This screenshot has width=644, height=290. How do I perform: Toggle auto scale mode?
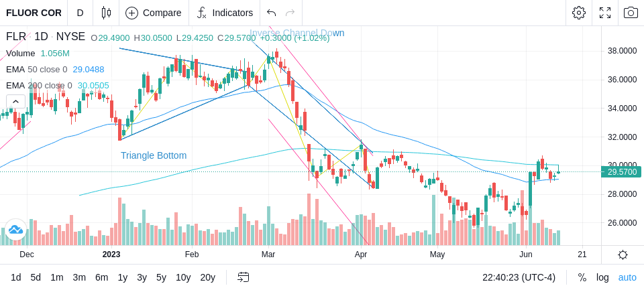[627, 277]
